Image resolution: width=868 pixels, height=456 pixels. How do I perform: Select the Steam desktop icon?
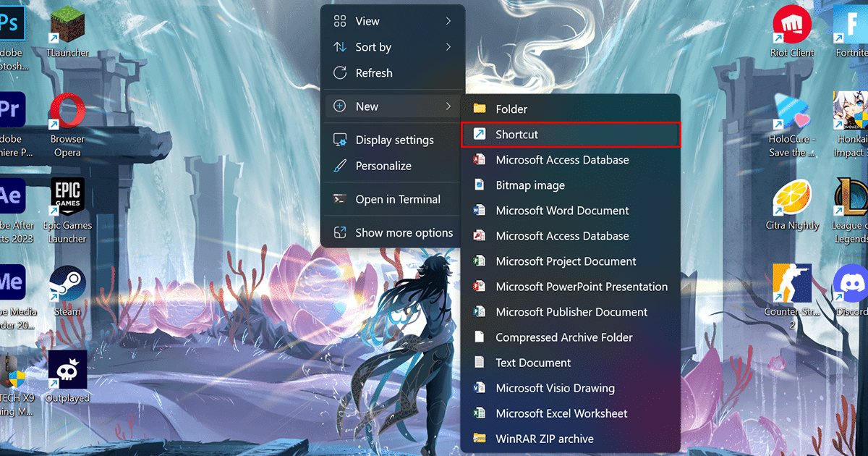tap(67, 290)
